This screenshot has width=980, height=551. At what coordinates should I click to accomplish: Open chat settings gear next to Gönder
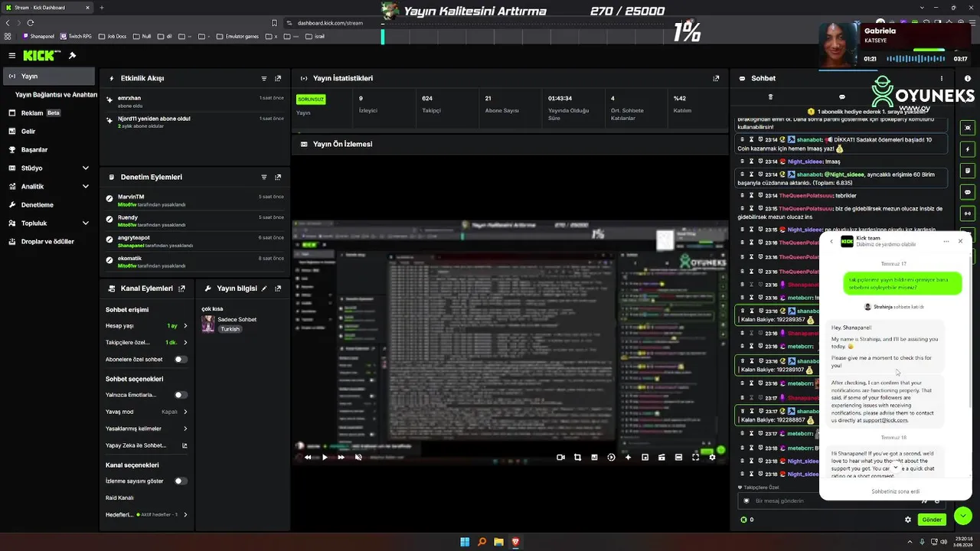coord(908,520)
